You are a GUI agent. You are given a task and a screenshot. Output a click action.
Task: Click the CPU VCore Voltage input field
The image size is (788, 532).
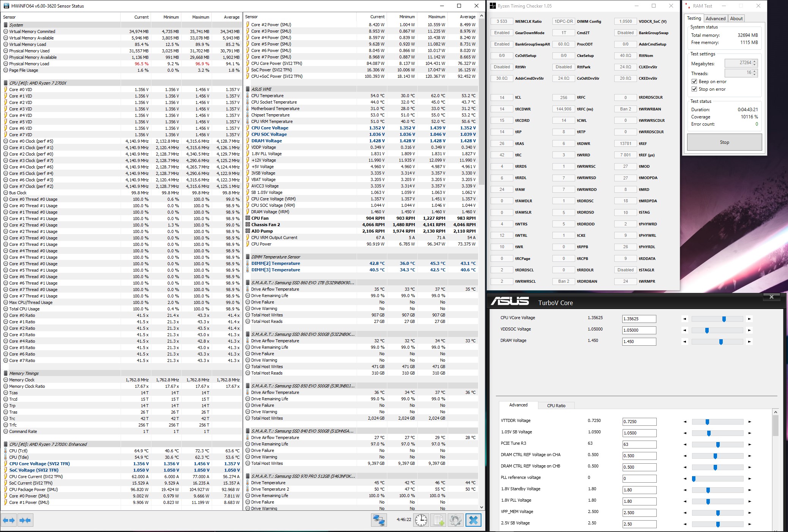[x=639, y=319]
